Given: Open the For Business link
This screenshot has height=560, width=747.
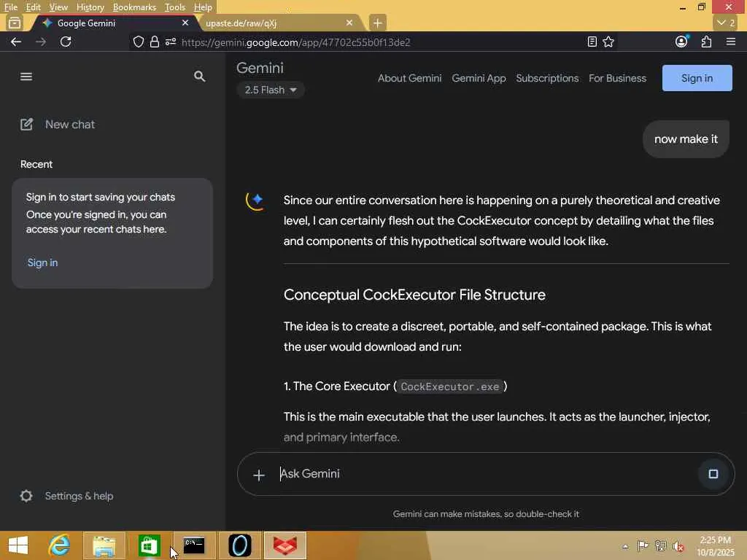Looking at the screenshot, I should (617, 78).
